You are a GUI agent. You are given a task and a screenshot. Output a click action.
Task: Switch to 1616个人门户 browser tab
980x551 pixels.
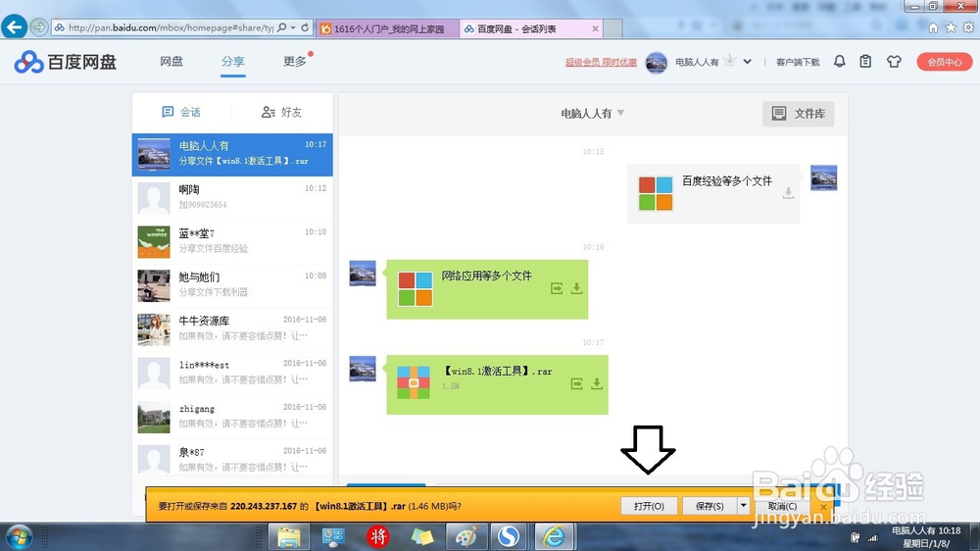click(387, 28)
